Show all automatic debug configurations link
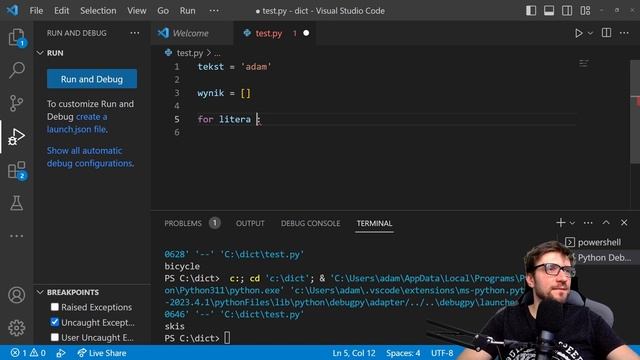The height and width of the screenshot is (360, 640). tap(90, 157)
